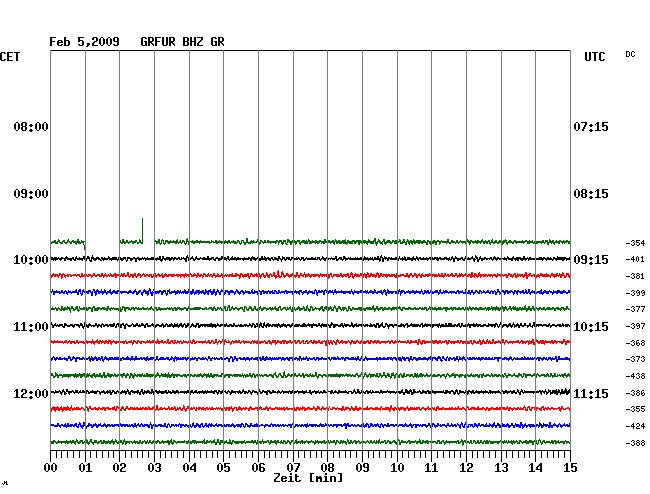Screen dimensions: 650x494
Task: Select the "UTC" axis heading
Action: click(594, 57)
